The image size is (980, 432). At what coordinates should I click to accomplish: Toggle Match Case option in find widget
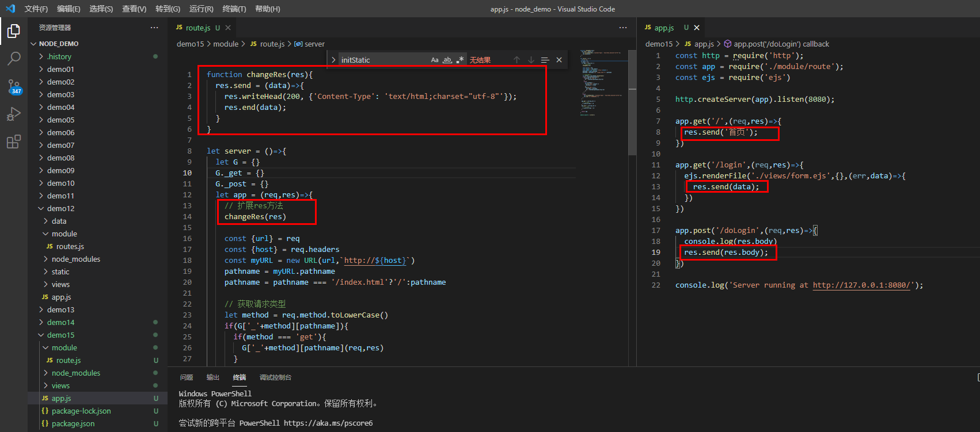(435, 60)
